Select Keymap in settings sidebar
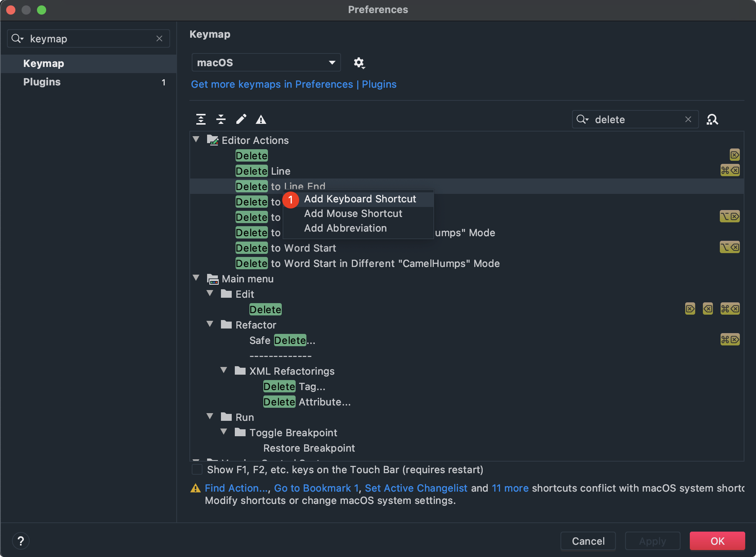756x557 pixels. pyautogui.click(x=89, y=63)
